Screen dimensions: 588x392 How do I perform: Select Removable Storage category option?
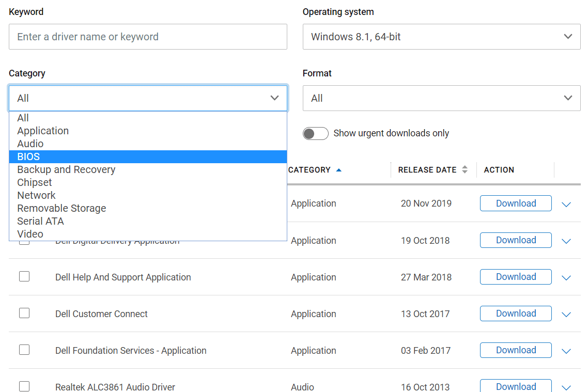pyautogui.click(x=148, y=208)
